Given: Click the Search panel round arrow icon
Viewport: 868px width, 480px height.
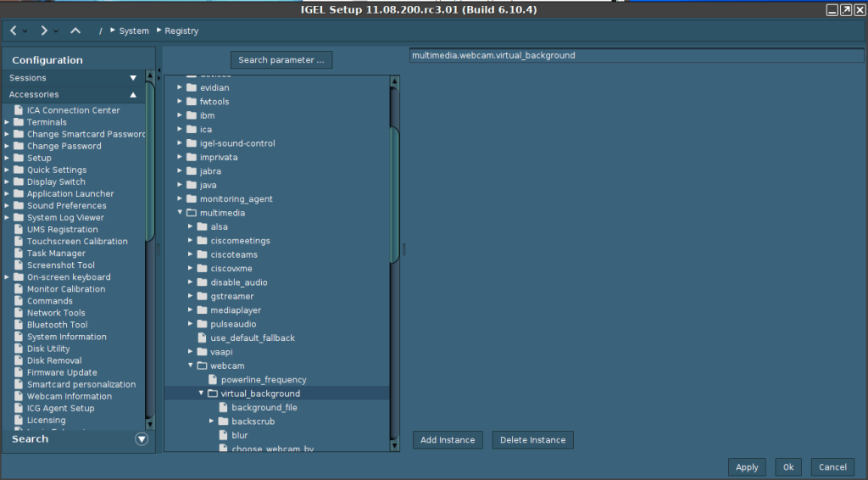Looking at the screenshot, I should (142, 439).
